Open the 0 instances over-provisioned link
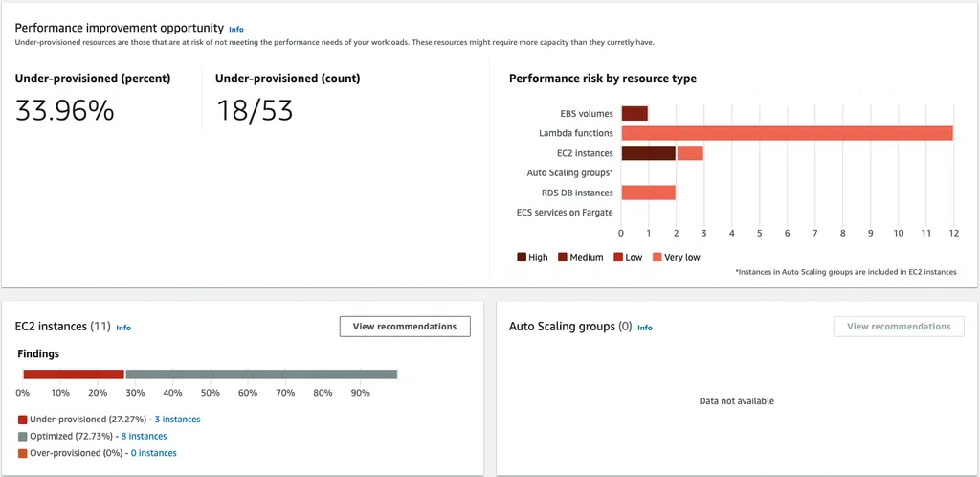The width and height of the screenshot is (980, 477). click(x=154, y=453)
